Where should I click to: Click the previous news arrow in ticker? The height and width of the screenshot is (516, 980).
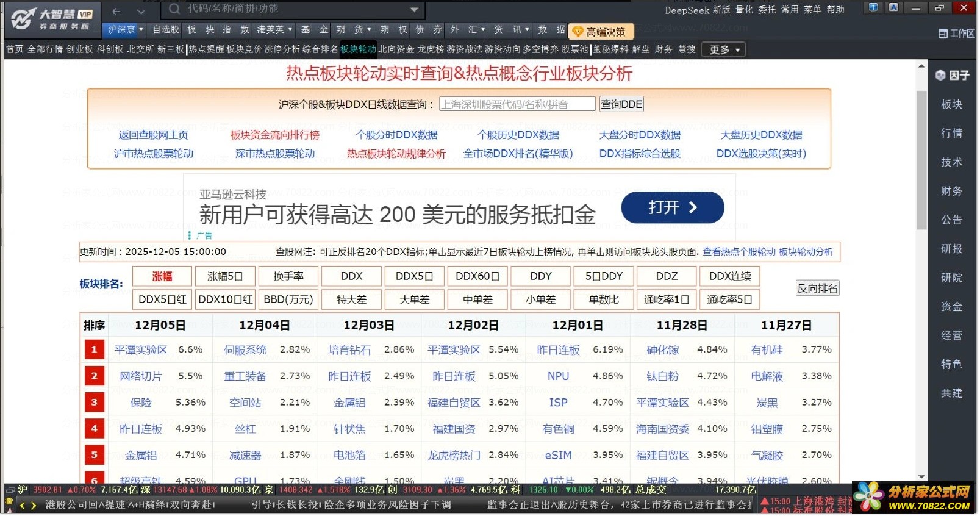click(23, 506)
